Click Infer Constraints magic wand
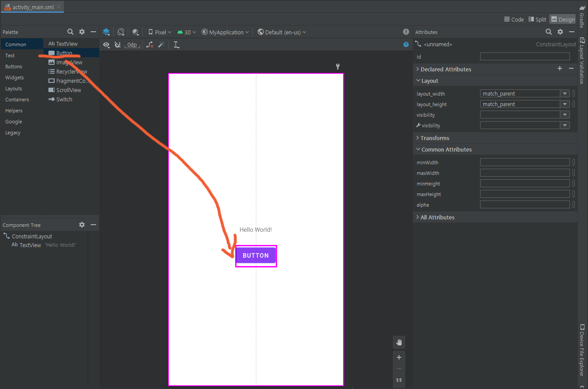Image resolution: width=588 pixels, height=389 pixels. 161,44
